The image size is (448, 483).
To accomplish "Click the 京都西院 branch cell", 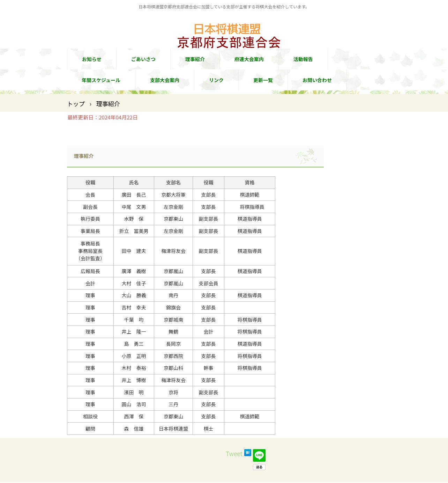I will pos(173,356).
